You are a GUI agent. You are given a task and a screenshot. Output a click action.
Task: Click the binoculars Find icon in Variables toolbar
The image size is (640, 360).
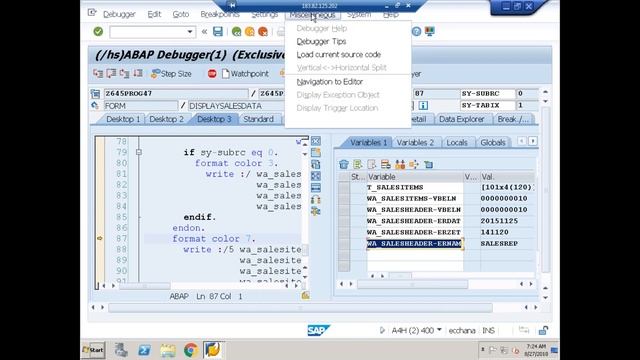(x=400, y=164)
